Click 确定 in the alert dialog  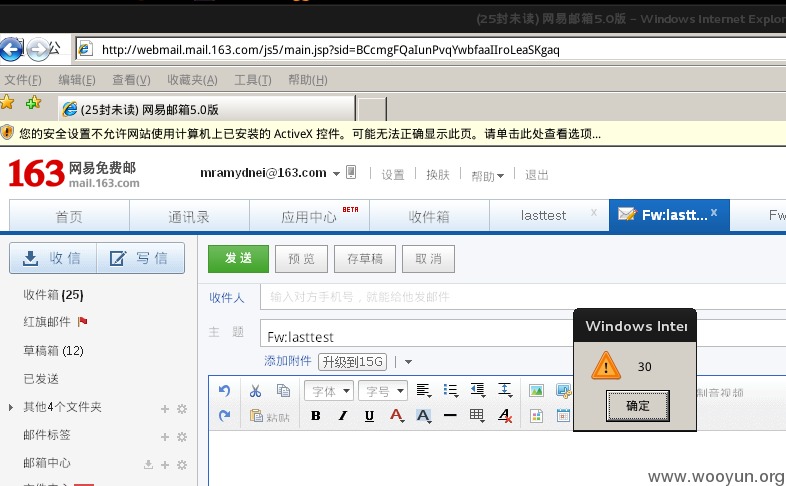[x=638, y=405]
